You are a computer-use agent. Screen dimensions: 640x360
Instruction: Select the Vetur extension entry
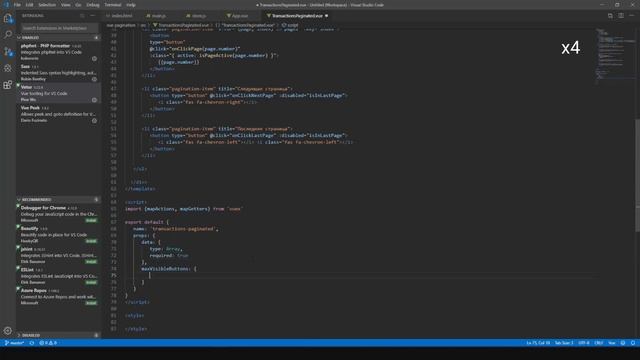tap(58, 93)
